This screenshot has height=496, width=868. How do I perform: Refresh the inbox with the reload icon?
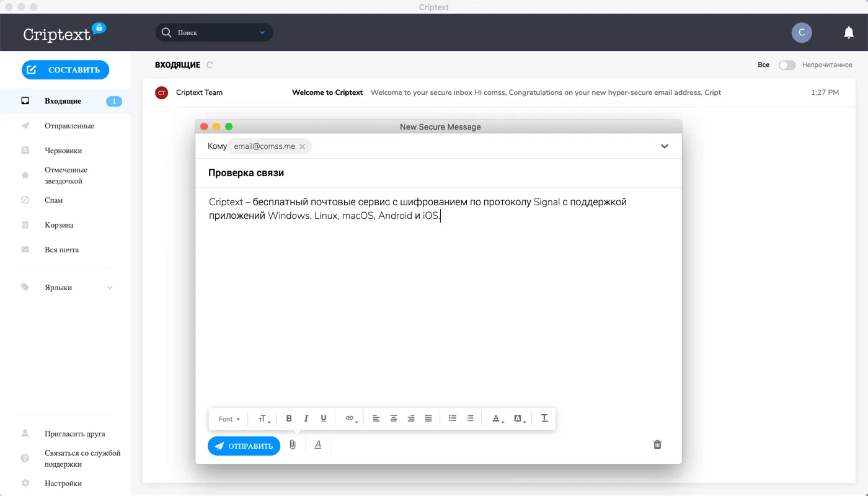tap(210, 65)
